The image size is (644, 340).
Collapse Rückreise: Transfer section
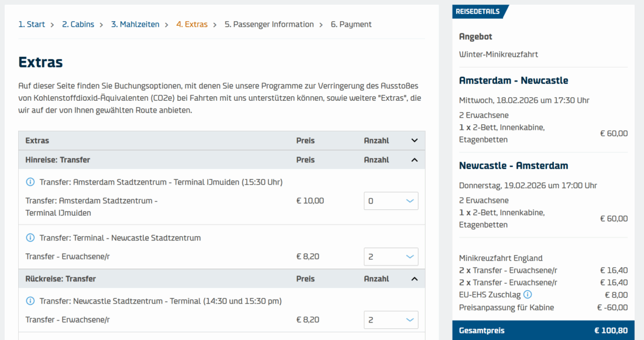point(415,279)
